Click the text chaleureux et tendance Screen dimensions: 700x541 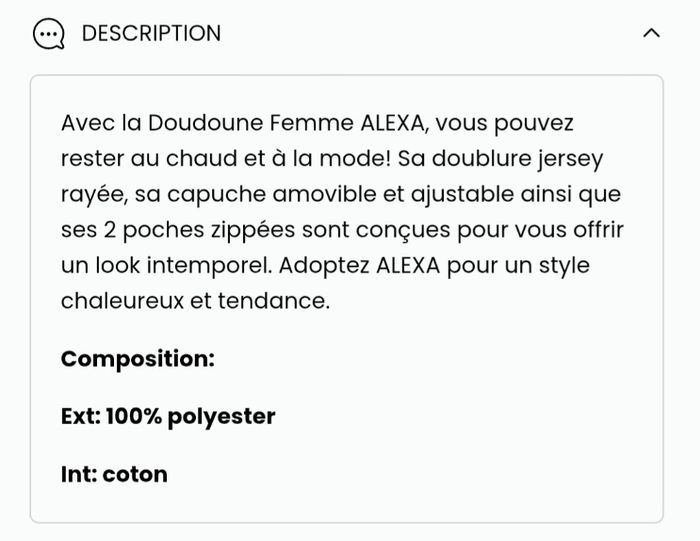tap(195, 301)
